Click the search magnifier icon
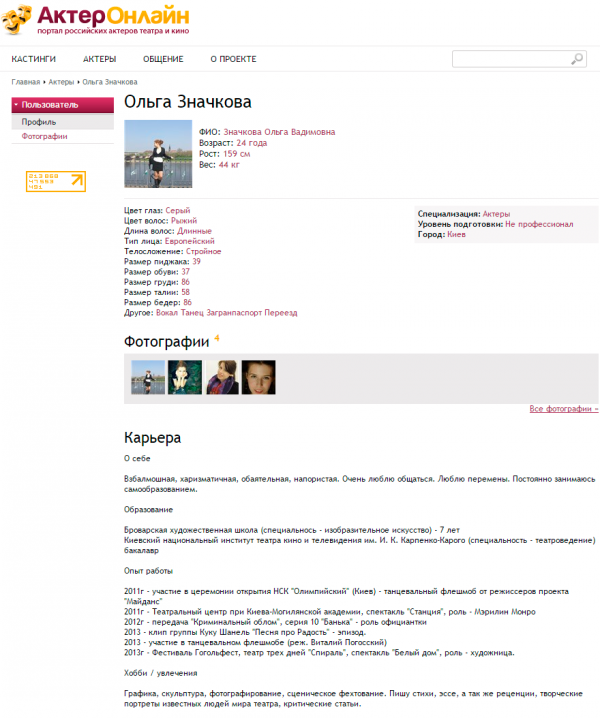Image resolution: width=600 pixels, height=718 pixels. tap(577, 59)
